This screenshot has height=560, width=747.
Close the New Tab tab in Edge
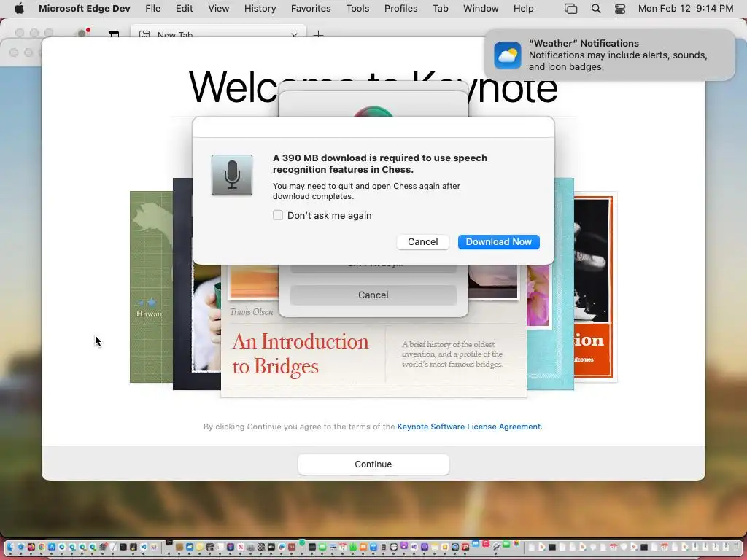click(x=294, y=35)
